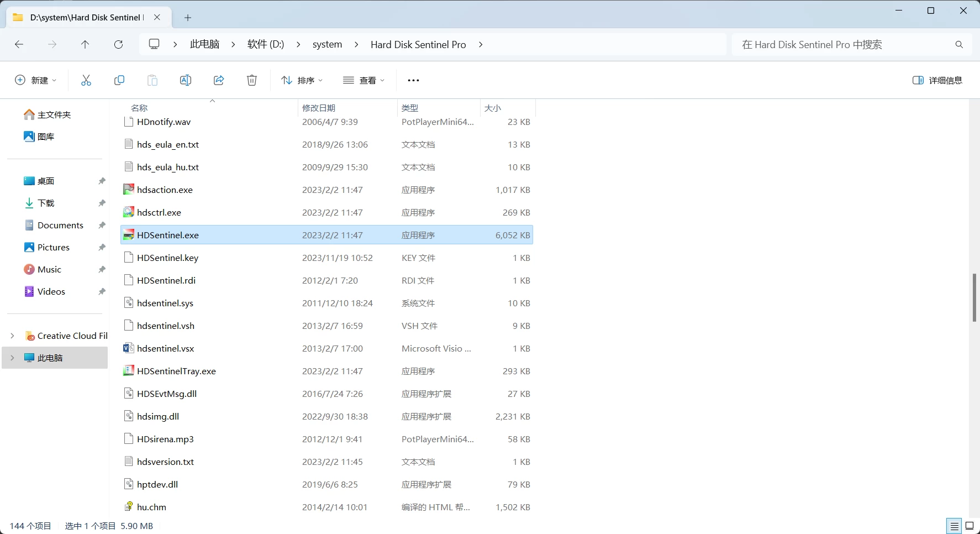This screenshot has height=534, width=980.
Task: Click the Copy icon in toolbar
Action: [119, 80]
